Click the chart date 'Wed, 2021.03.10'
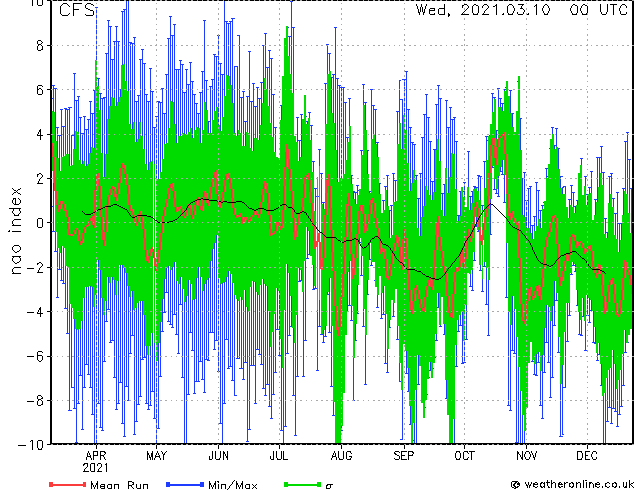Image resolution: width=634 pixels, height=490 pixels. click(x=483, y=10)
